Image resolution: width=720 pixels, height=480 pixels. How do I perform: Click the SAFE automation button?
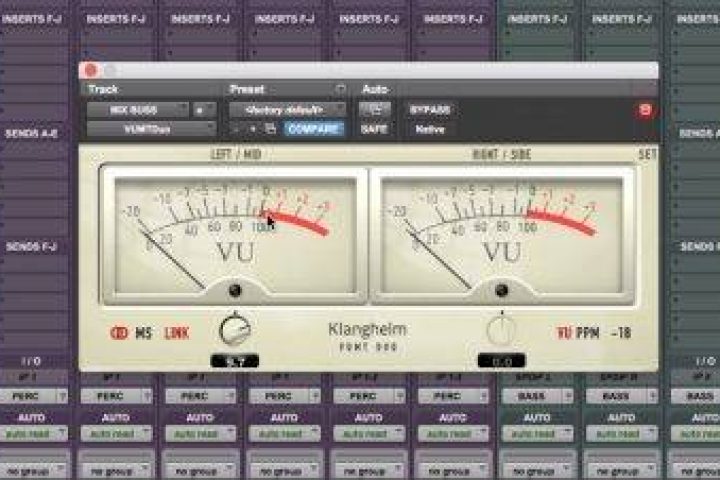[x=374, y=128]
